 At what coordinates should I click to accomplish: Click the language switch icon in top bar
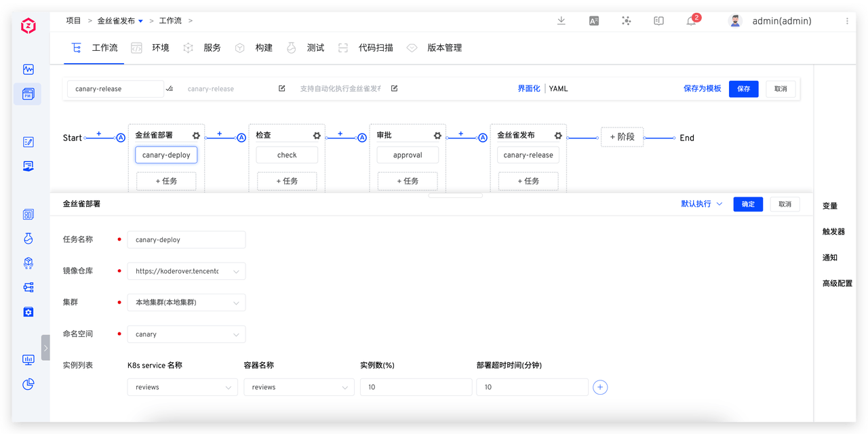coord(593,21)
